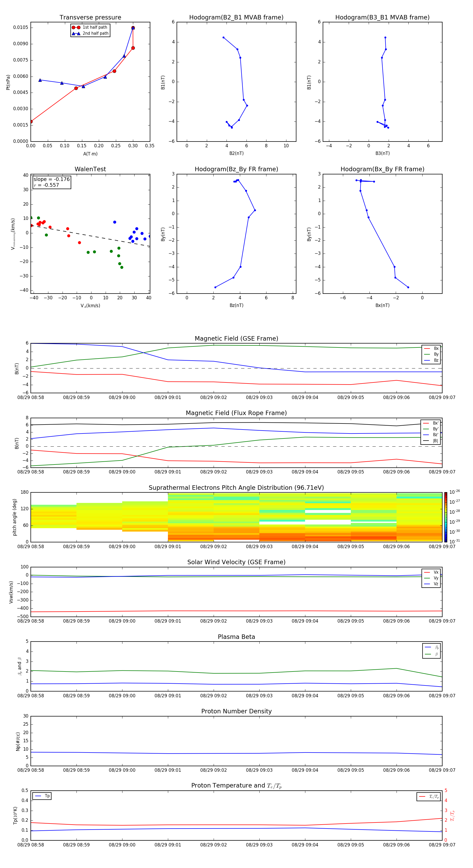
Task: Click the dashed regression line in WalenTest plot
Action: point(90,235)
